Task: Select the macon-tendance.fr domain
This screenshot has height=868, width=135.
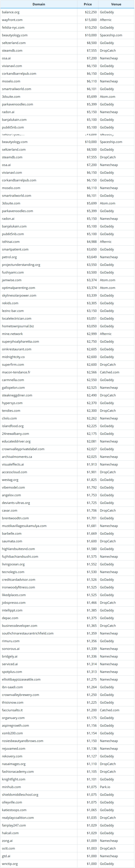Action: 16,372
